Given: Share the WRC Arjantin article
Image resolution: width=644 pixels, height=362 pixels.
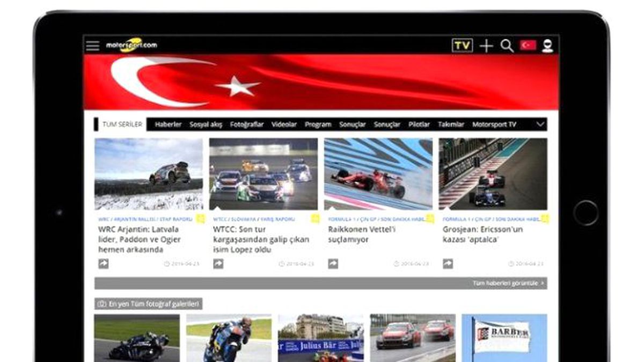Looking at the screenshot, I should tap(103, 263).
